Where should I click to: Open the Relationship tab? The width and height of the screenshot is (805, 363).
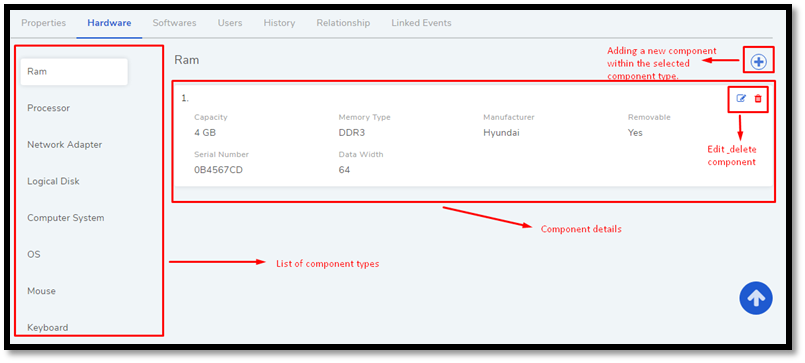point(343,23)
